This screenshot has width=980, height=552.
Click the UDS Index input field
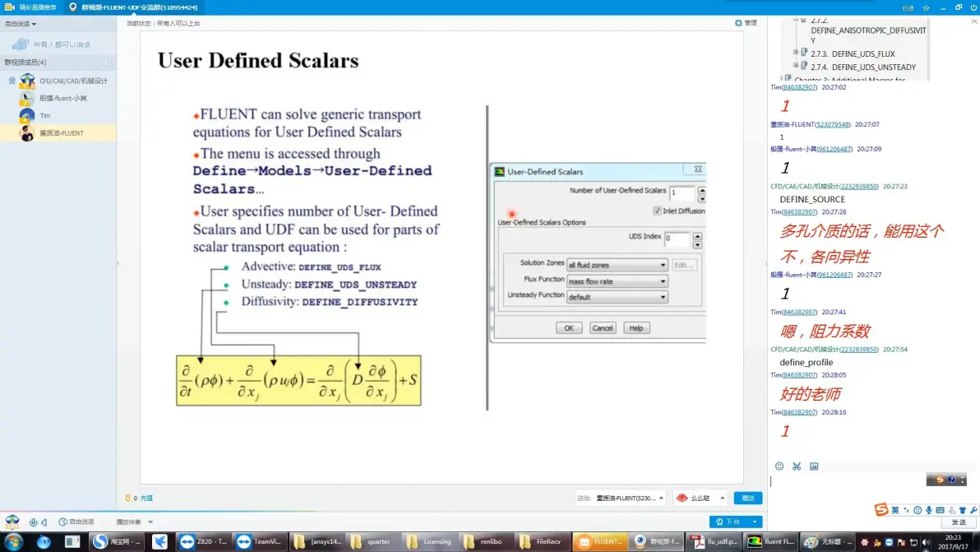click(x=677, y=239)
